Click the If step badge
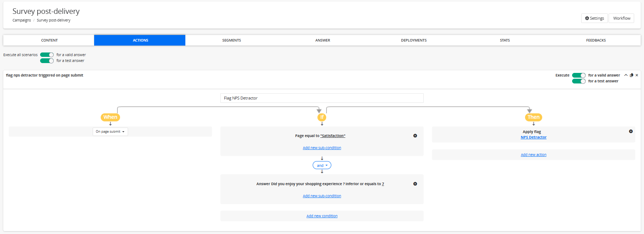Screen dimensions: 644x234 322,117
